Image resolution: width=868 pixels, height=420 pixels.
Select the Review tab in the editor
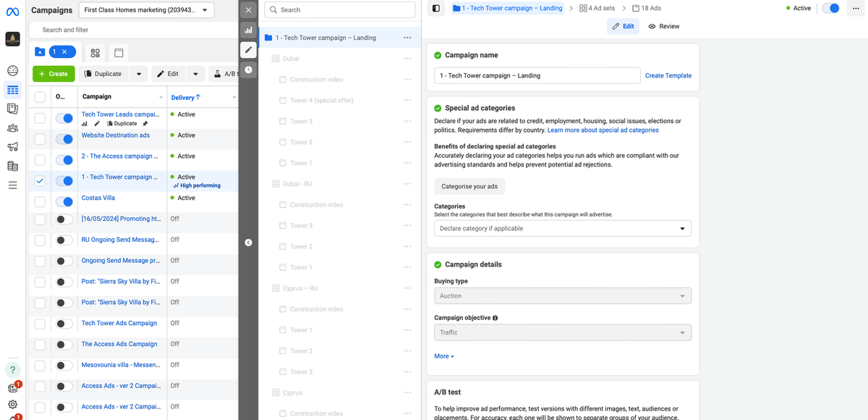(664, 26)
